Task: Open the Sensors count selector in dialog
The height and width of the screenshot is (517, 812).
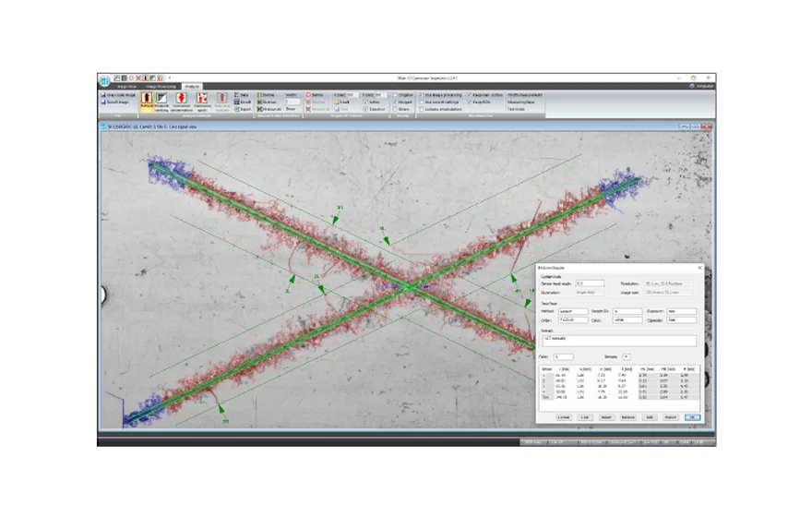Action: [627, 355]
